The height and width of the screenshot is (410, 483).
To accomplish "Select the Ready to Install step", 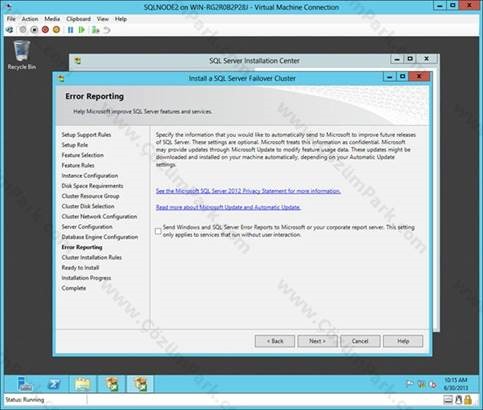I will click(x=80, y=268).
